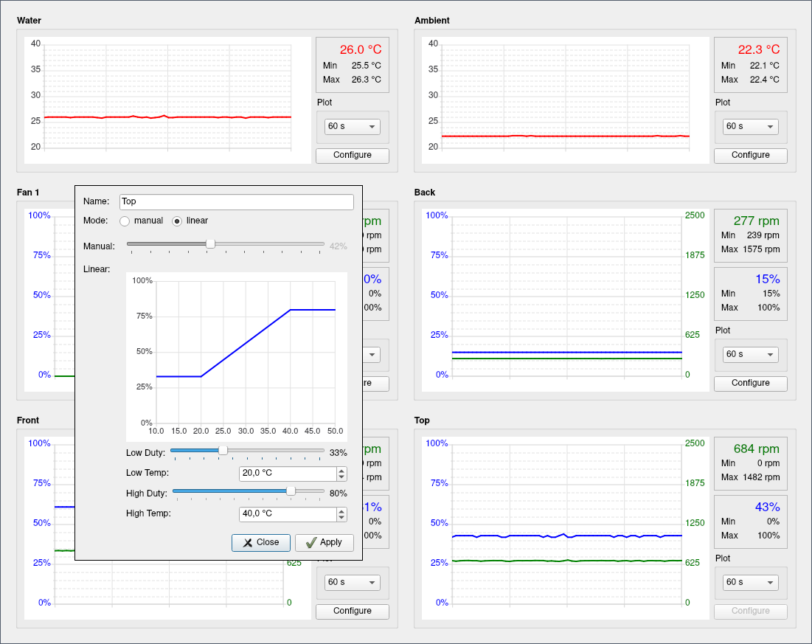Click the Low Duty slider handle

pyautogui.click(x=223, y=451)
